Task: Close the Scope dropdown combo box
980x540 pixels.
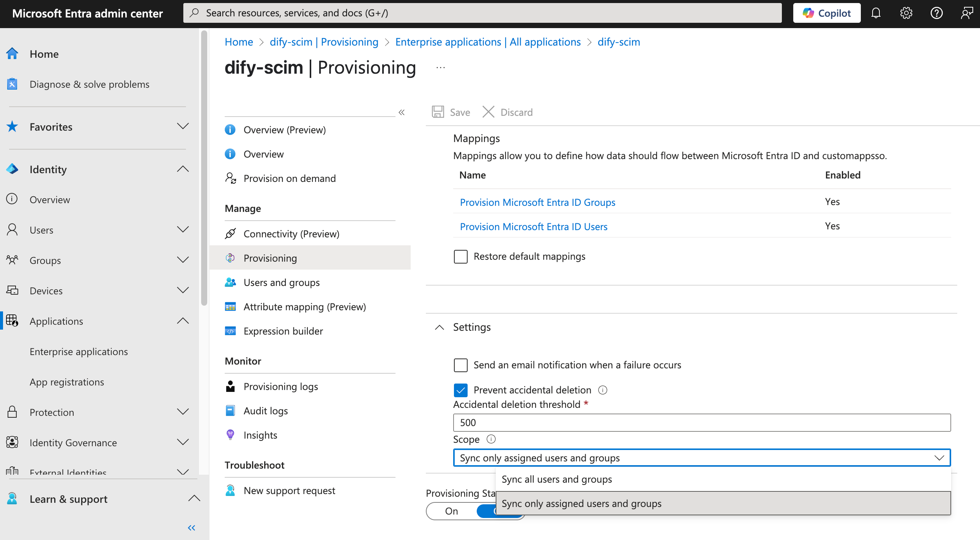Action: pos(701,458)
